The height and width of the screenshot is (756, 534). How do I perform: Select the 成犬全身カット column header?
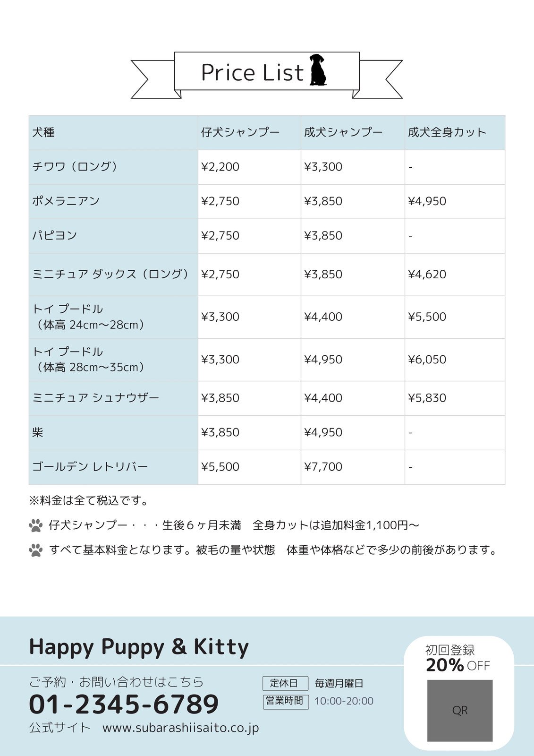[x=447, y=132]
